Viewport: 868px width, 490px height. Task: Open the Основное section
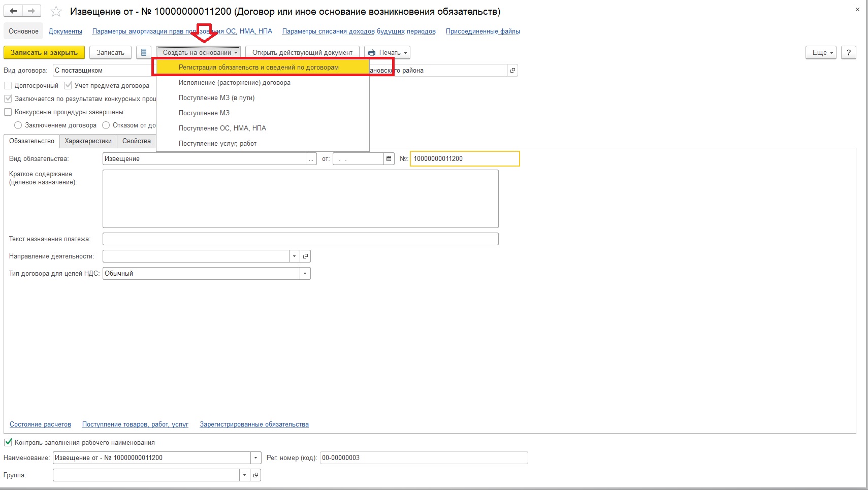click(x=23, y=31)
